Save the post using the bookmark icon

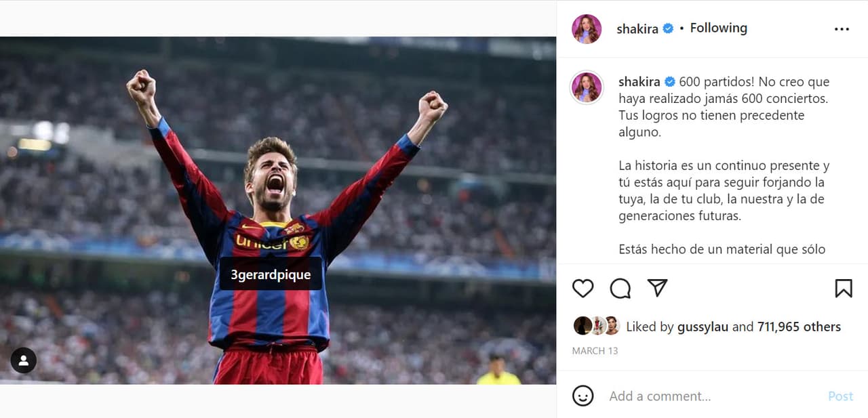coord(844,288)
